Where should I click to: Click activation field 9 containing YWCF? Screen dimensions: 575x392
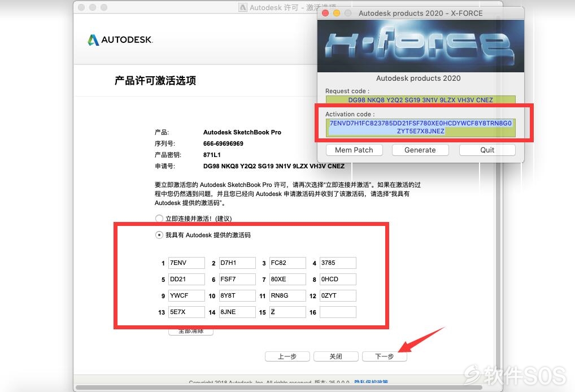point(186,295)
